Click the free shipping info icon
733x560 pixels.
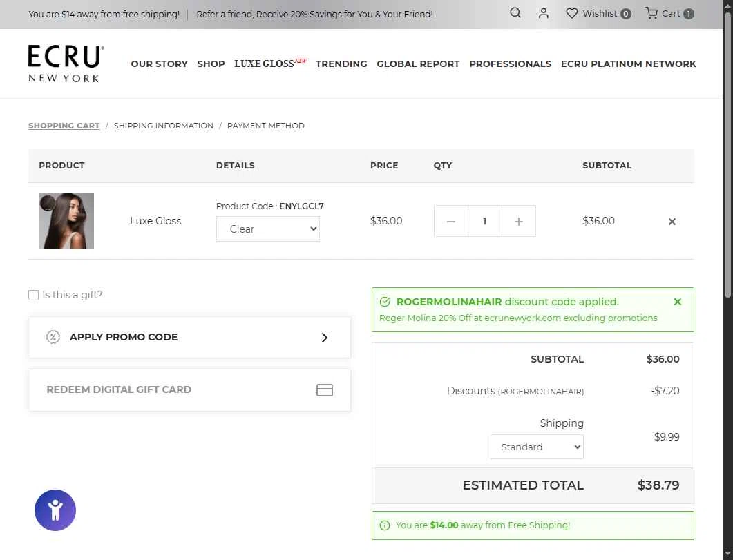[x=385, y=525]
